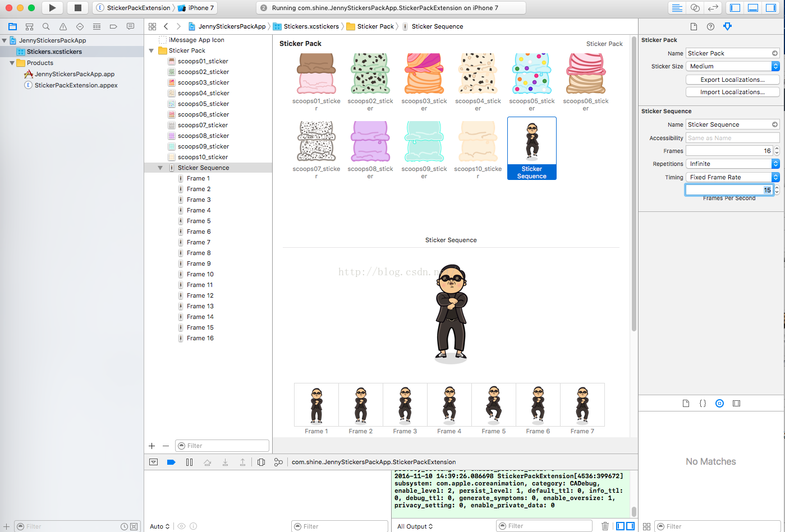Toggle the bottom Debug area visibility
The image size is (785, 532).
click(753, 8)
